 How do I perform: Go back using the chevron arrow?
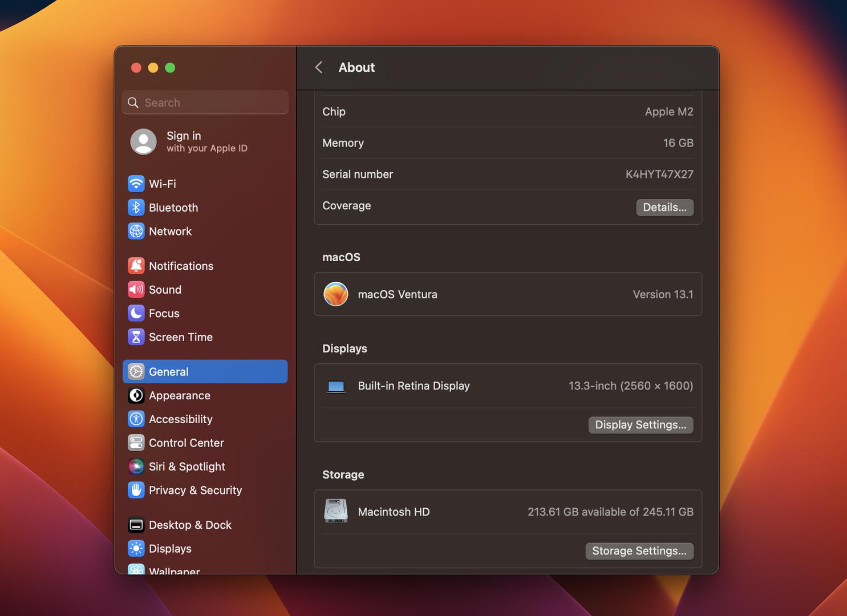click(x=319, y=67)
